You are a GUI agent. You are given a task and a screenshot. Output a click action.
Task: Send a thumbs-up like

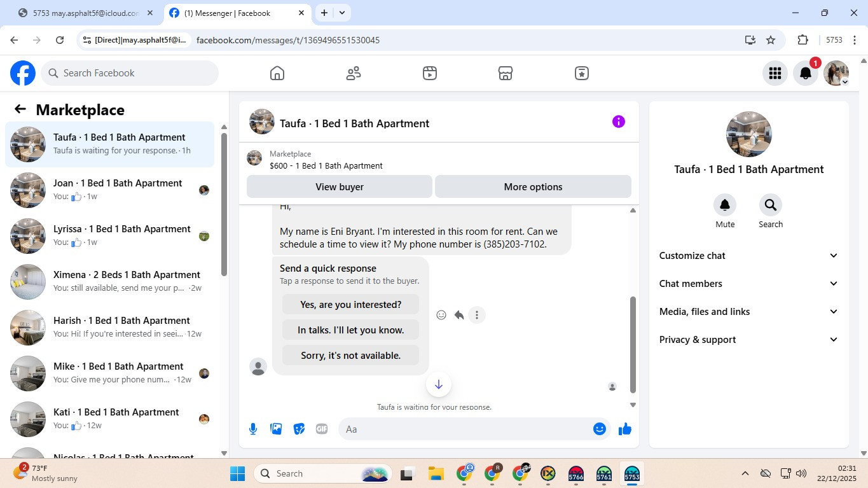click(625, 429)
